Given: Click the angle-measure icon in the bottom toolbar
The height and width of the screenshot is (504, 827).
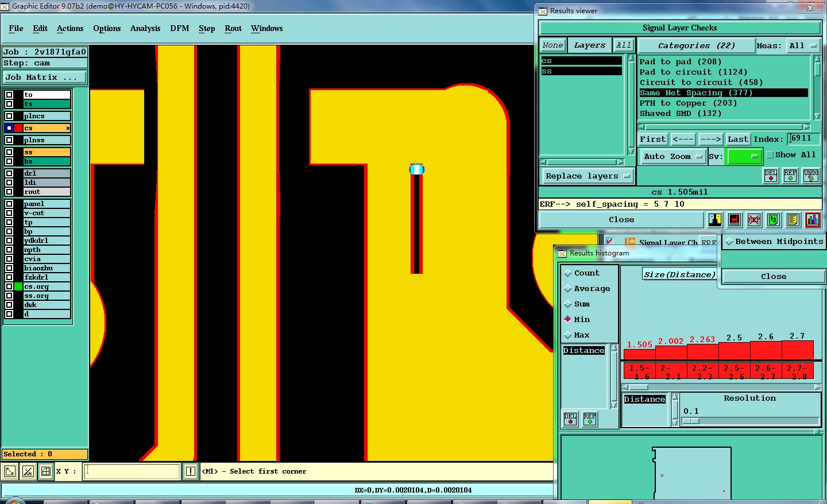Looking at the screenshot, I should (28, 471).
